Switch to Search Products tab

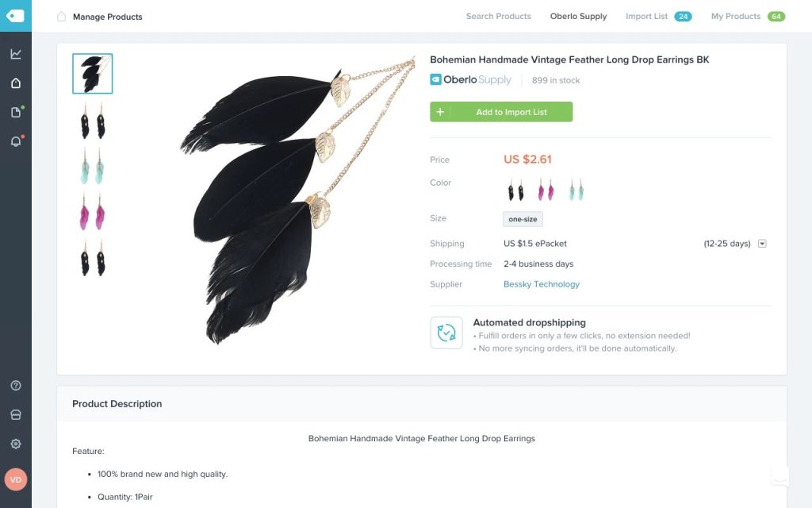[x=498, y=16]
